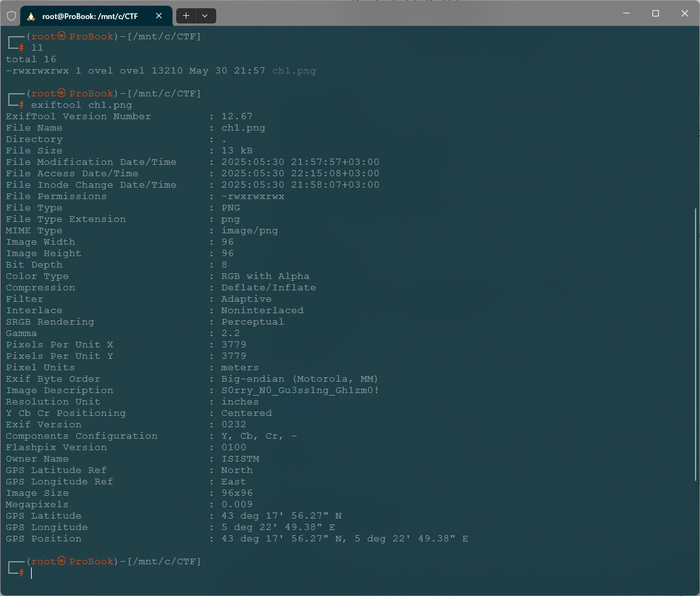Screen dimensions: 700x596
Task: Maximize the terminal window
Action: point(656,13)
